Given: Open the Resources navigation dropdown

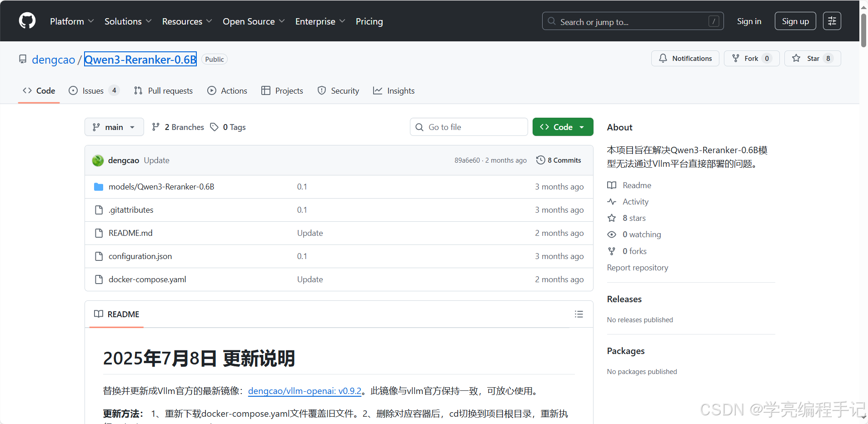Looking at the screenshot, I should [186, 21].
